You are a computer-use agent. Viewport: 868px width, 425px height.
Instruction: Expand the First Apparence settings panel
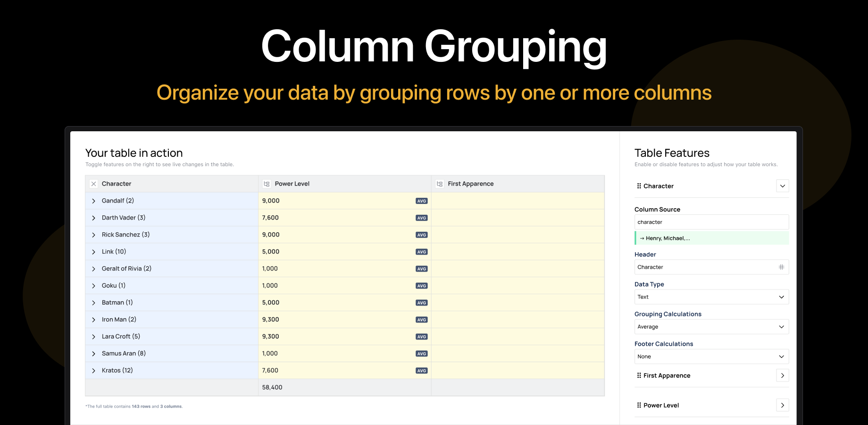[x=783, y=375]
